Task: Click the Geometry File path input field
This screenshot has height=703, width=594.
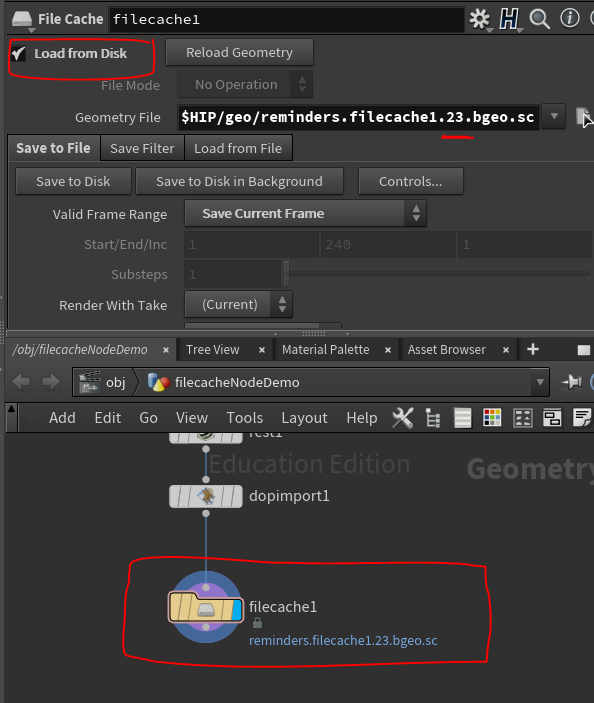Action: click(x=358, y=117)
